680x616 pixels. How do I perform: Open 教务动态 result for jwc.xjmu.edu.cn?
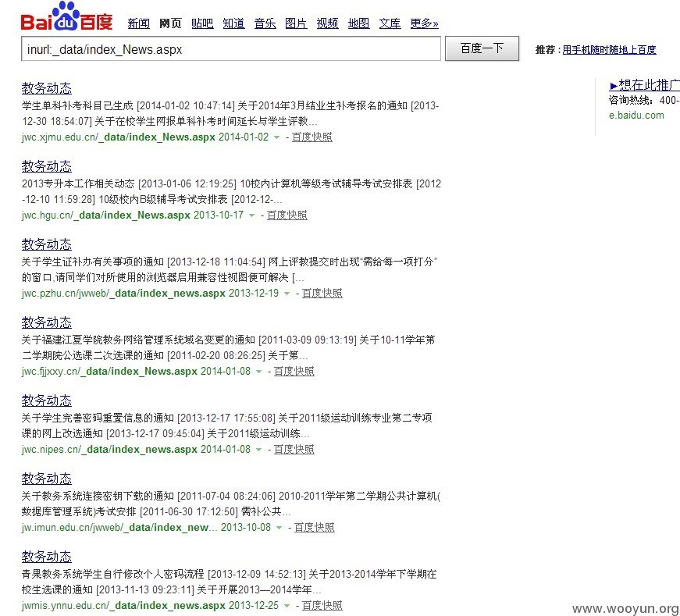[46, 88]
